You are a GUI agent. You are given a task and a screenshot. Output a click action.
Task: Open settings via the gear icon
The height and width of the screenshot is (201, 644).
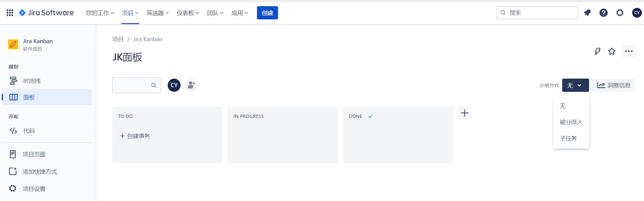[620, 13]
